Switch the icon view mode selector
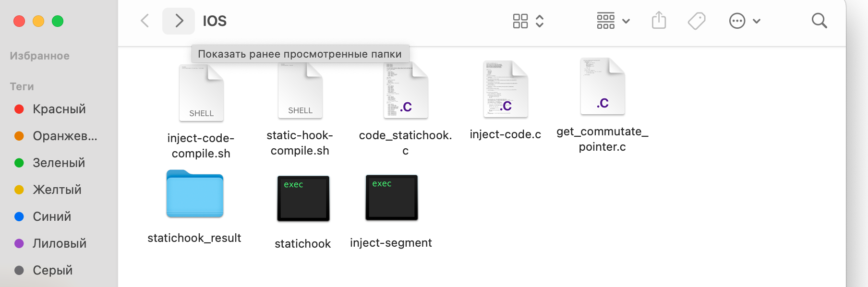The height and width of the screenshot is (287, 868). click(x=528, y=21)
